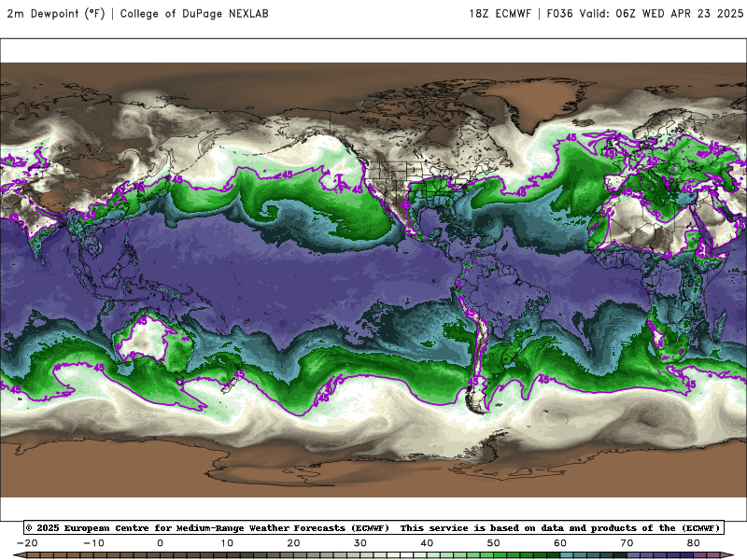Click the "18Z ECMWF" model run text
Image resolution: width=747 pixels, height=560 pixels.
click(x=500, y=13)
